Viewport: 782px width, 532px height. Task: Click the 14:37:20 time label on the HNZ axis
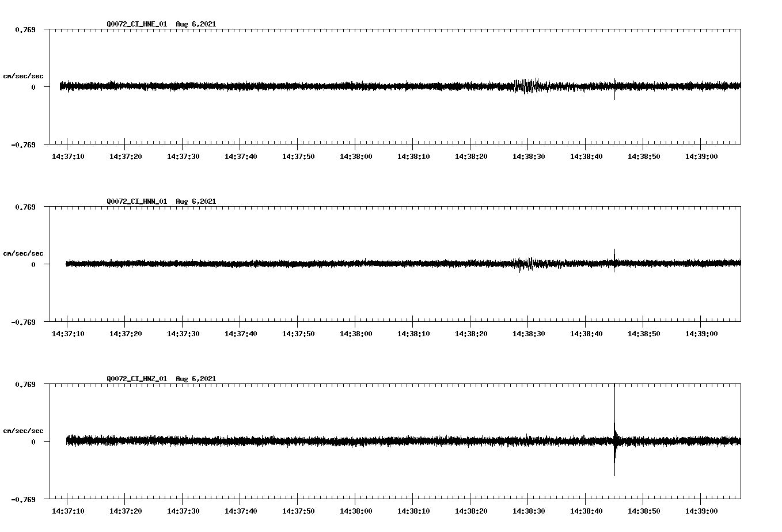pyautogui.click(x=126, y=511)
